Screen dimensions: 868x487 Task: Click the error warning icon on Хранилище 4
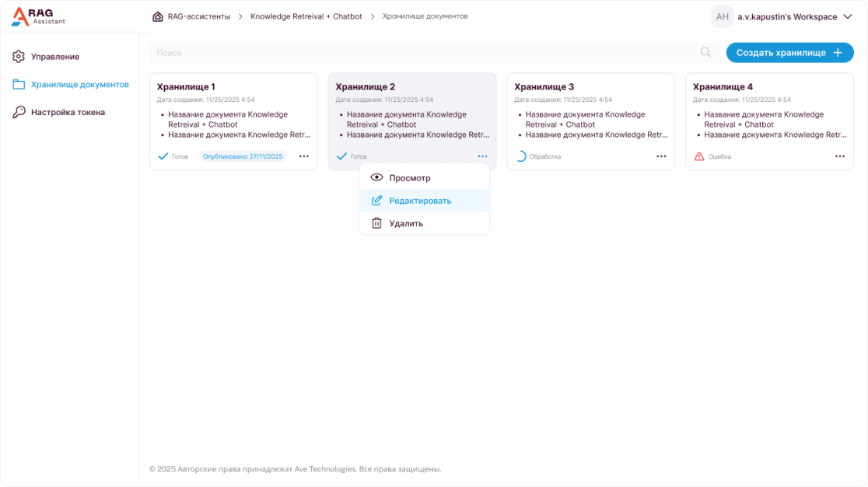click(699, 156)
